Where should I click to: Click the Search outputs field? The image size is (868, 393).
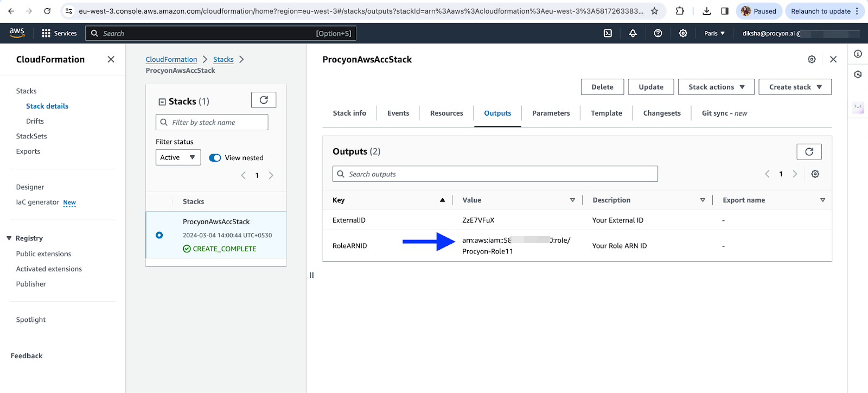point(495,174)
